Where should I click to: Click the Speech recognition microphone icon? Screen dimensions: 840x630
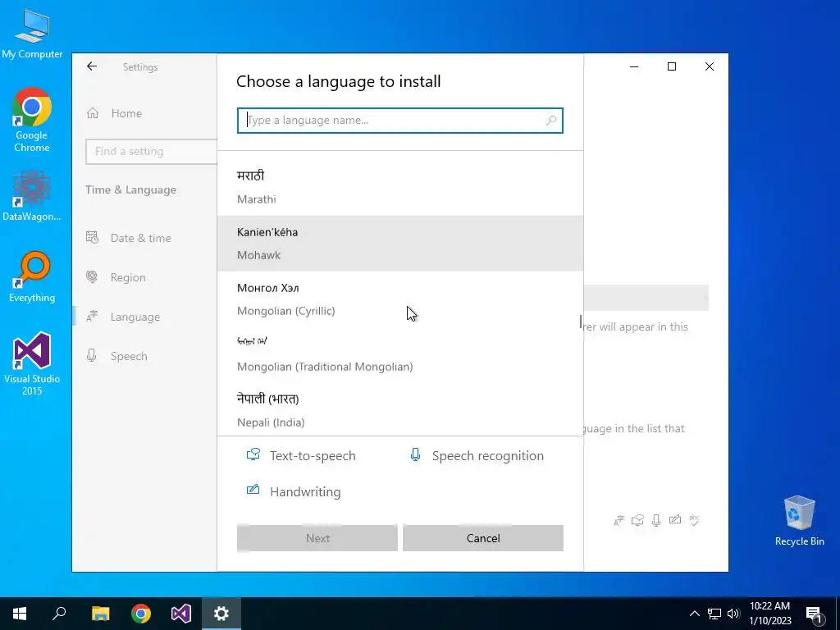[x=415, y=454]
